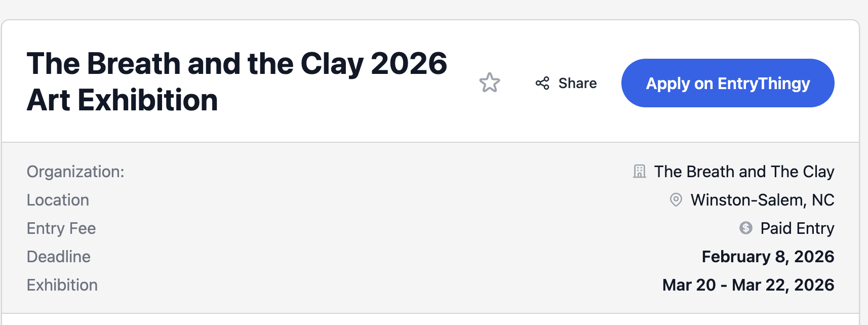The height and width of the screenshot is (325, 868).
Task: Click the year 2026 in the title
Action: click(x=408, y=64)
